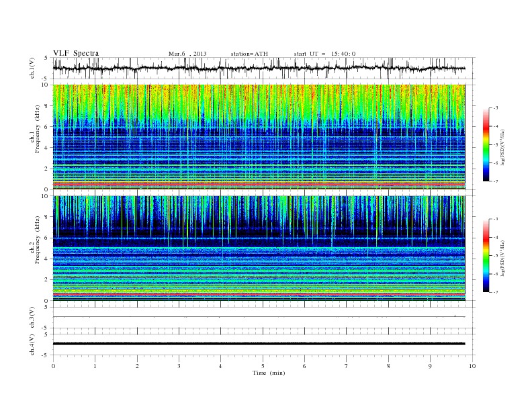Click the ch.1 color bar log(PSD) label

pyautogui.click(x=503, y=147)
